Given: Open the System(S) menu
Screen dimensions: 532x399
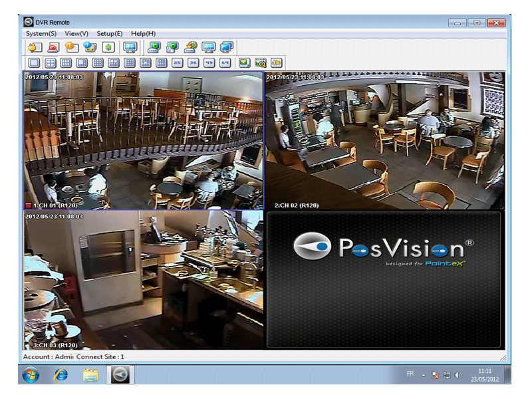Looking at the screenshot, I should (x=41, y=34).
